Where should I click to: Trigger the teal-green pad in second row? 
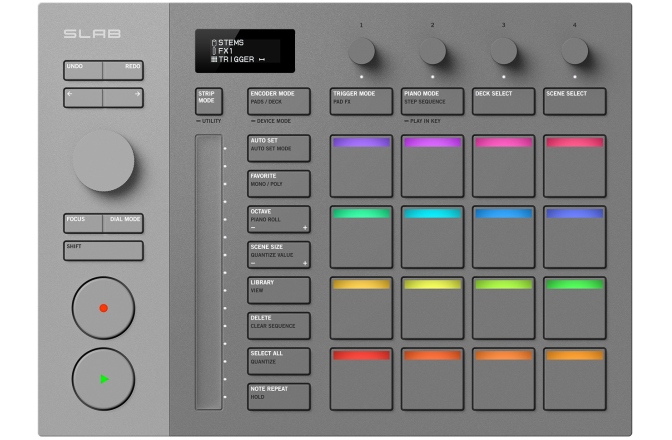pos(361,237)
